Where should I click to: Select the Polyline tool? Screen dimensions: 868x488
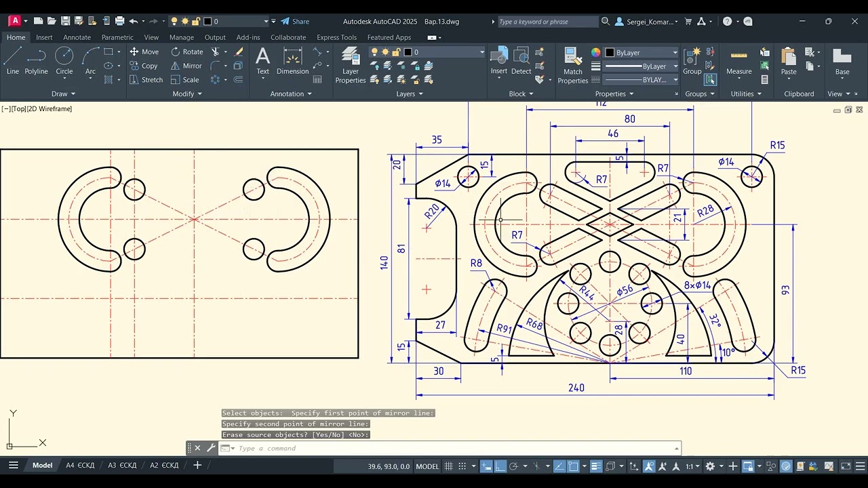(37, 60)
